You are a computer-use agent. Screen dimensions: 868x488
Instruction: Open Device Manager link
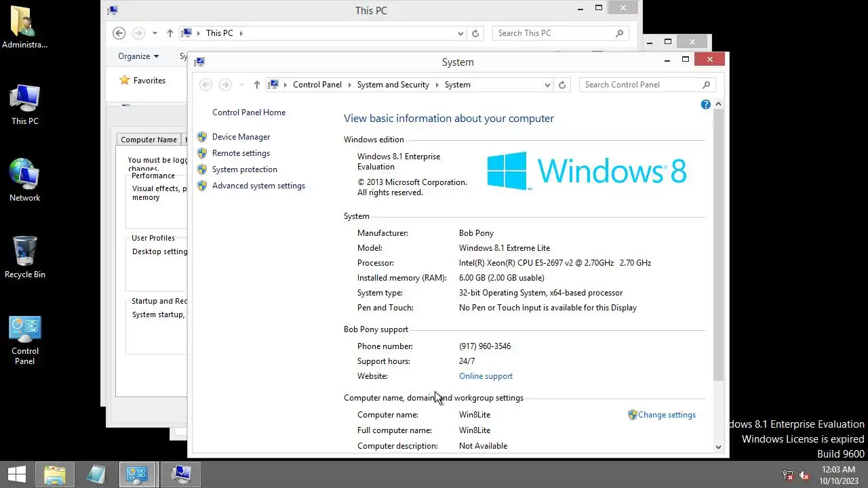tap(241, 137)
